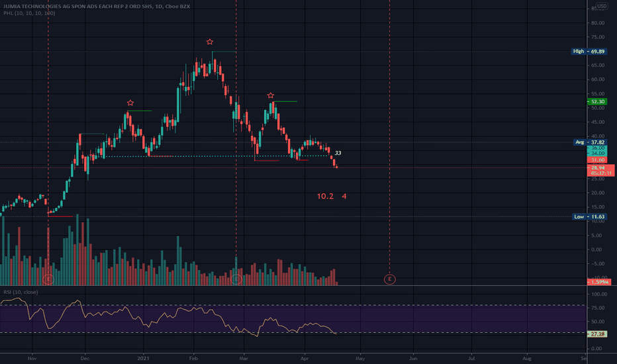Screen dimensions: 617x364
Task: Open the earnings E marker near May
Action: (389, 279)
